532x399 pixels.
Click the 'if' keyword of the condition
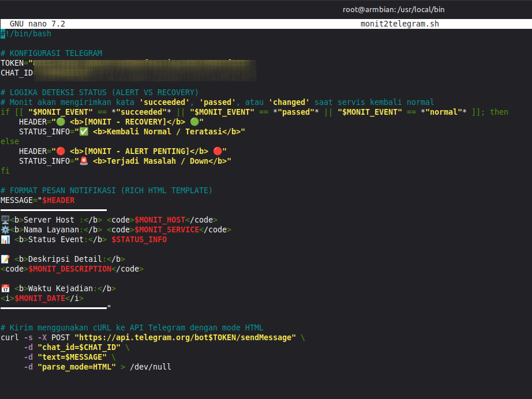click(5, 112)
